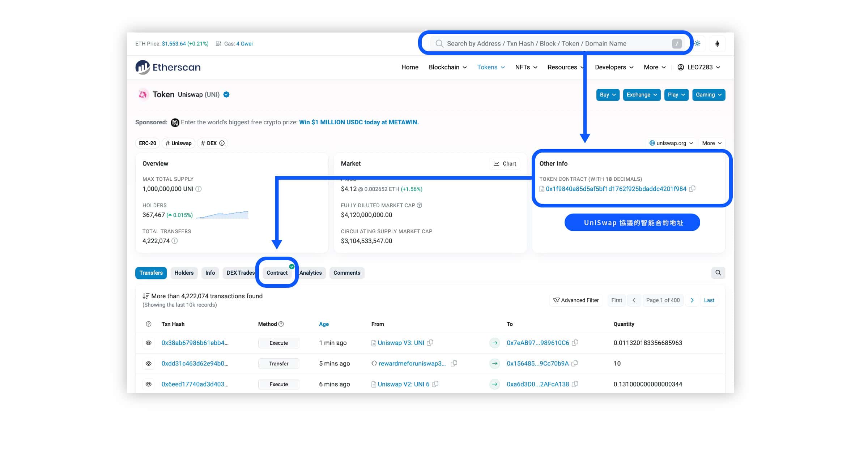This screenshot has height=454, width=868.
Task: Click the holders sparkline chart
Action: coord(222,215)
